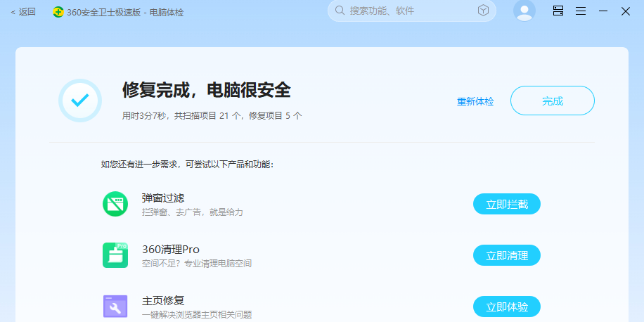The width and height of the screenshot is (644, 322).
Task: Click the 主页修复 wrench icon
Action: tap(115, 307)
